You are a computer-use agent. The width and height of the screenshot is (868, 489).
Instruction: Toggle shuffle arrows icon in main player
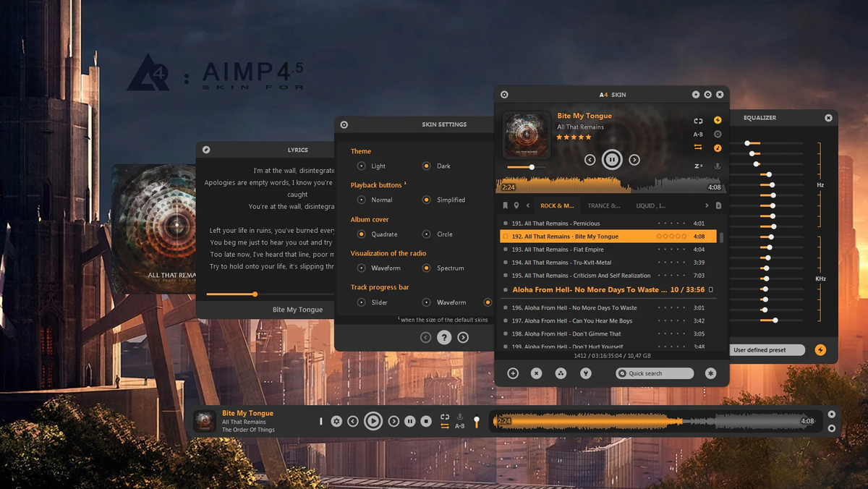point(698,148)
